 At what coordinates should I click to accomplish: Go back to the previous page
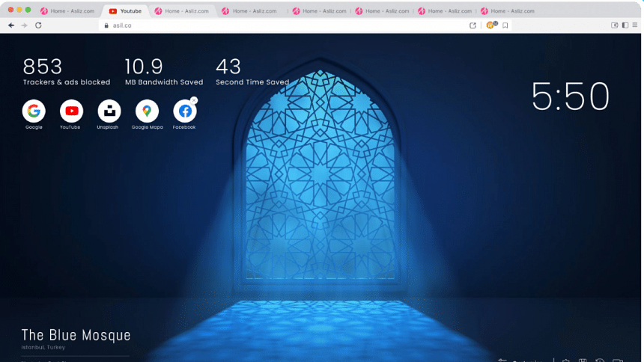(x=11, y=25)
